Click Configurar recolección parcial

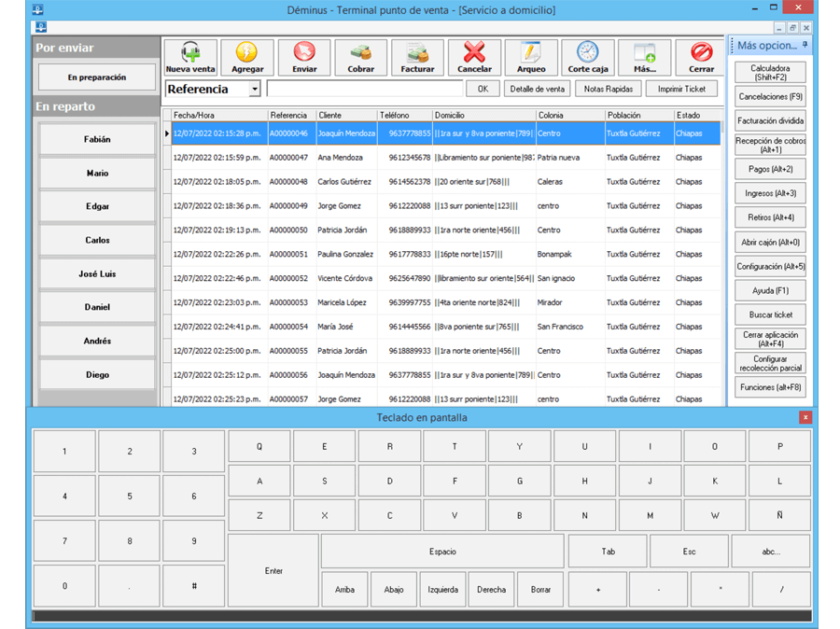pos(770,363)
